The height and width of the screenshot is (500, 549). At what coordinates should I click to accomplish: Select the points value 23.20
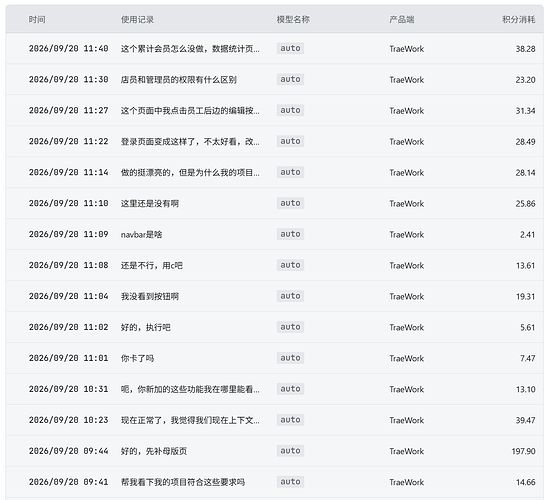(x=525, y=80)
